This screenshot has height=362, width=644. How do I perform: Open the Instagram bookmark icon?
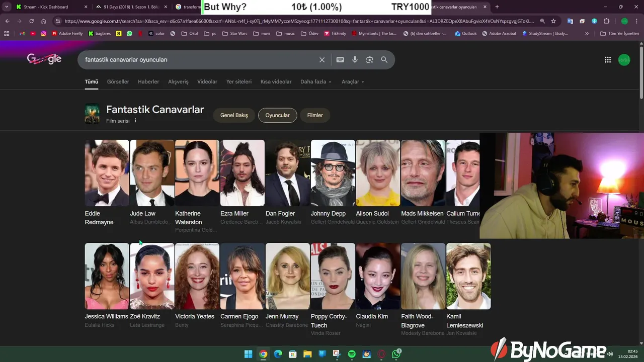(x=44, y=34)
